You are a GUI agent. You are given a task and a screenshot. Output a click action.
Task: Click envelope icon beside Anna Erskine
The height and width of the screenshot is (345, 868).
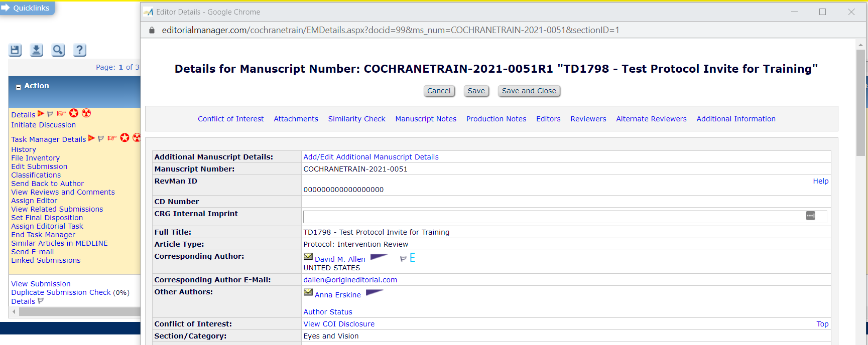coord(308,292)
